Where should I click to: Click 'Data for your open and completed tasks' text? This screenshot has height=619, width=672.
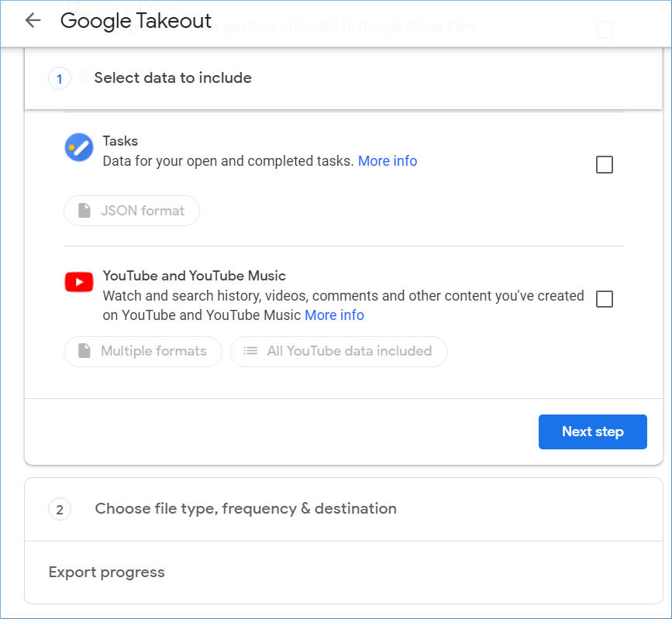[x=229, y=161]
